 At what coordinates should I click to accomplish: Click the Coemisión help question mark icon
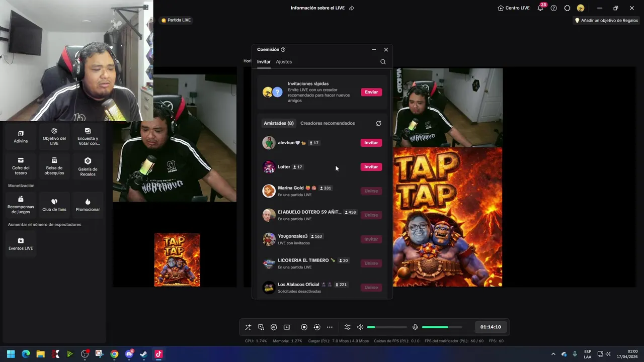tap(283, 50)
